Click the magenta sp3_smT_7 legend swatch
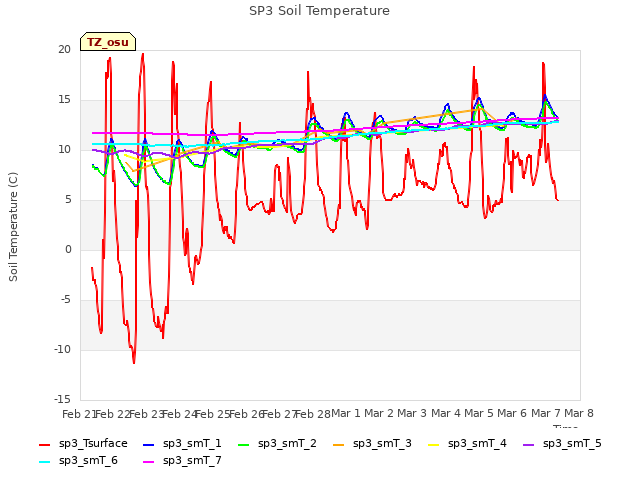 [x=149, y=462]
